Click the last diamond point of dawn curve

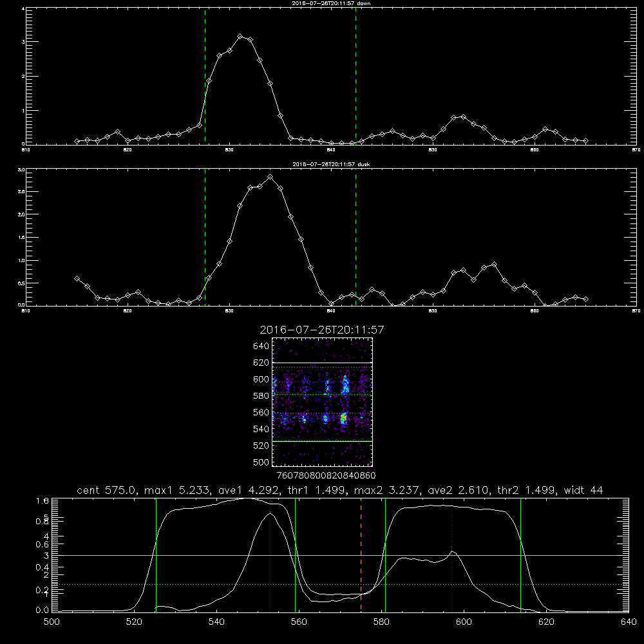[585, 141]
